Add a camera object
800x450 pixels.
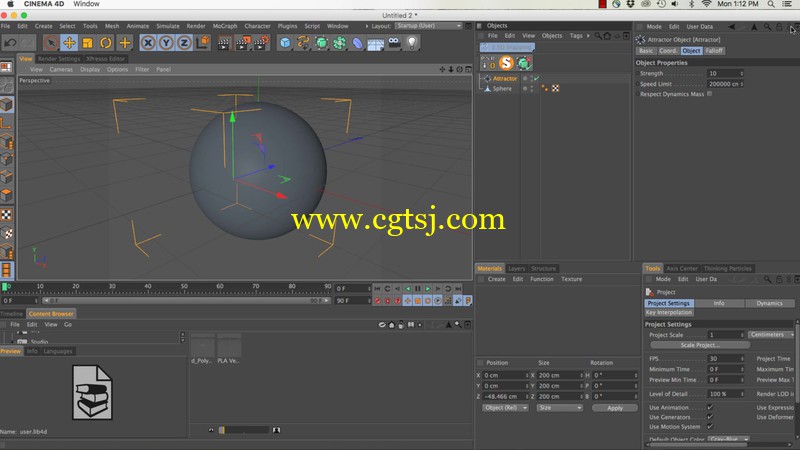click(394, 43)
